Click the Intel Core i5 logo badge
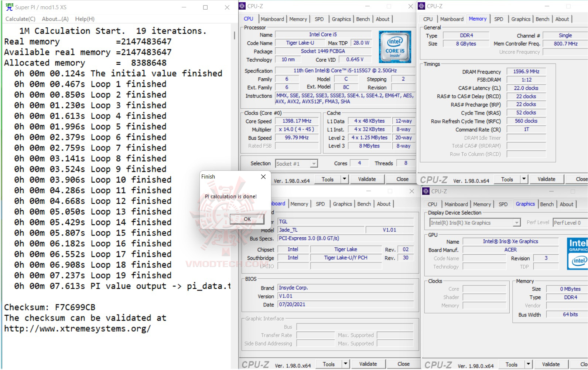588x370 pixels. click(x=395, y=47)
